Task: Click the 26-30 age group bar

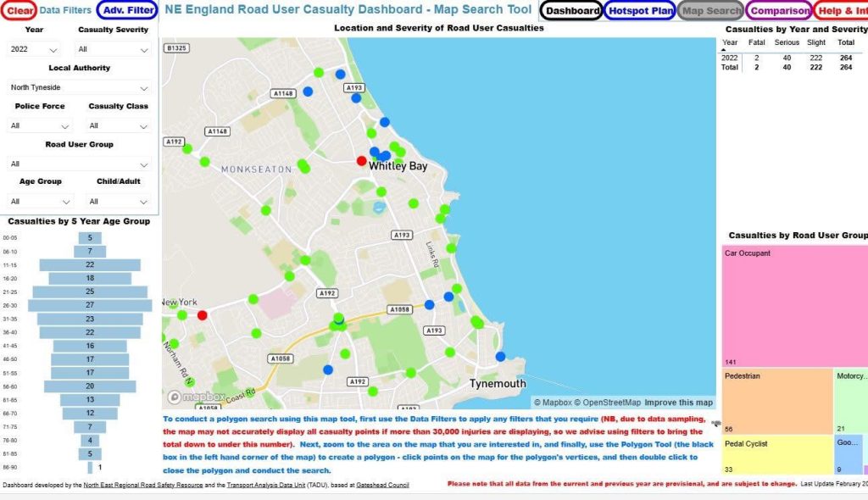Action: 91,304
